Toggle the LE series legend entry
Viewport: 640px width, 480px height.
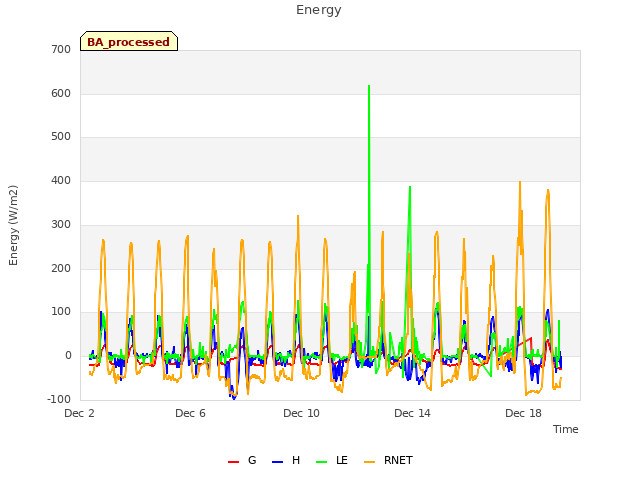pos(332,460)
